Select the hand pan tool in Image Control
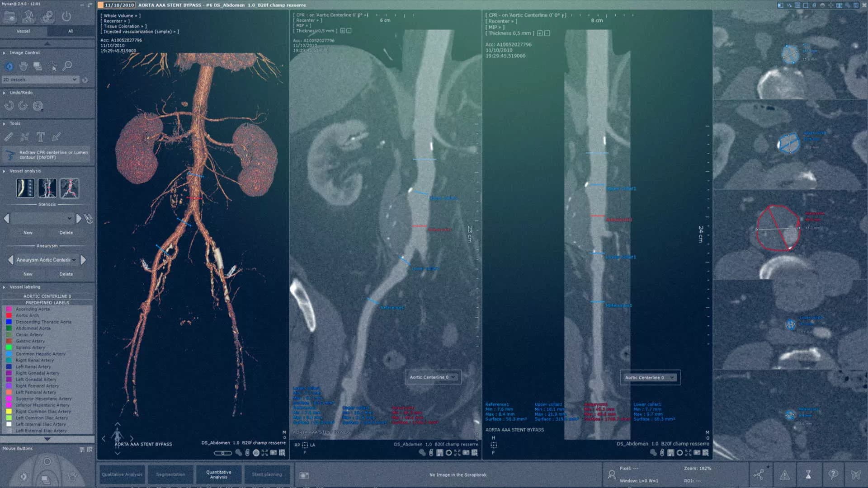This screenshot has width=868, height=488. click(x=22, y=66)
